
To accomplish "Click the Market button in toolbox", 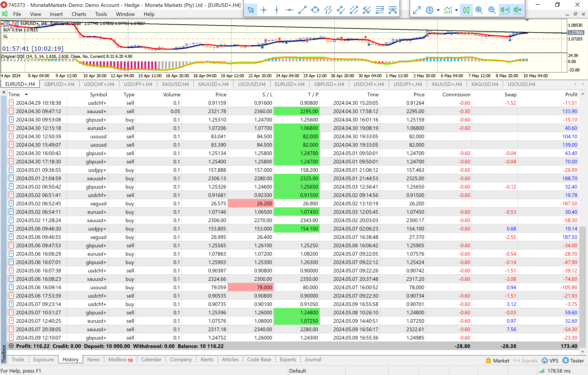I will [x=498, y=361].
